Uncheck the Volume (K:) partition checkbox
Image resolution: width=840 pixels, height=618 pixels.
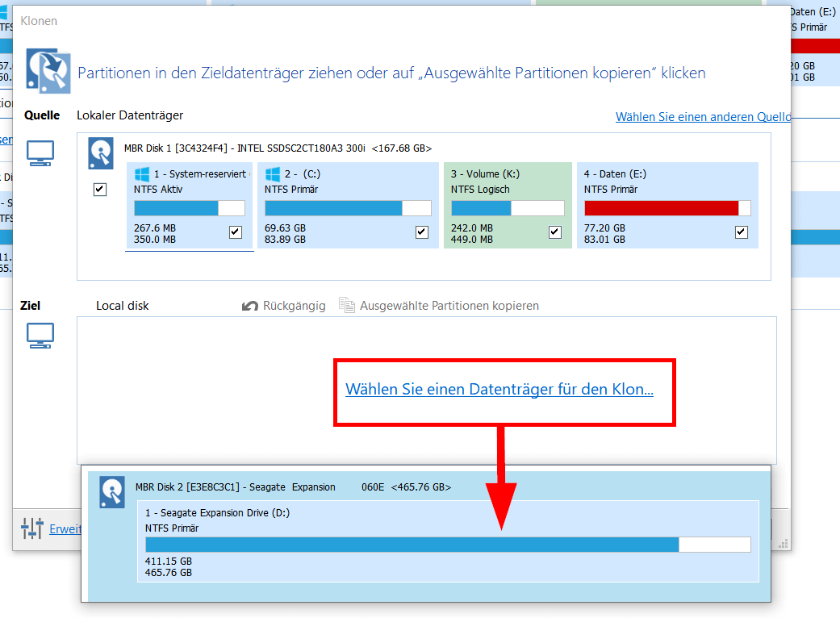pyautogui.click(x=555, y=232)
